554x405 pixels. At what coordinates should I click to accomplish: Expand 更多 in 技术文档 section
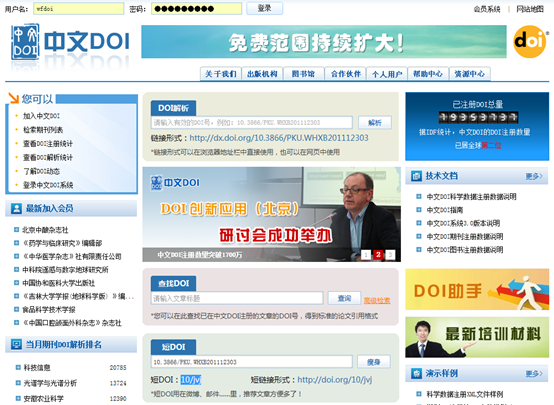pos(534,176)
